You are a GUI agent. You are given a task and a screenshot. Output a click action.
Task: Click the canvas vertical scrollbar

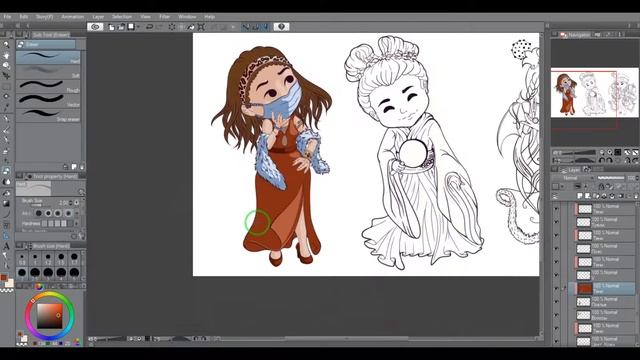point(542,184)
